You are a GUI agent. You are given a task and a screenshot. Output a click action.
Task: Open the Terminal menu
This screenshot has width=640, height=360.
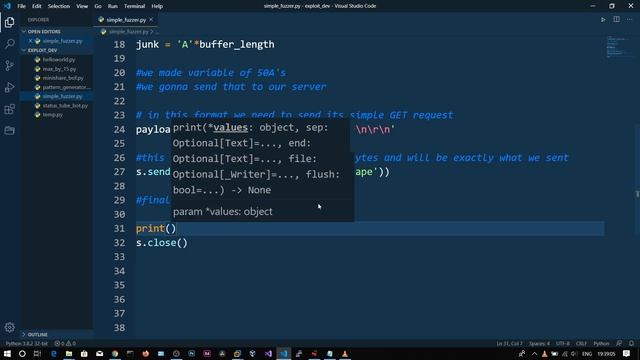click(x=134, y=6)
